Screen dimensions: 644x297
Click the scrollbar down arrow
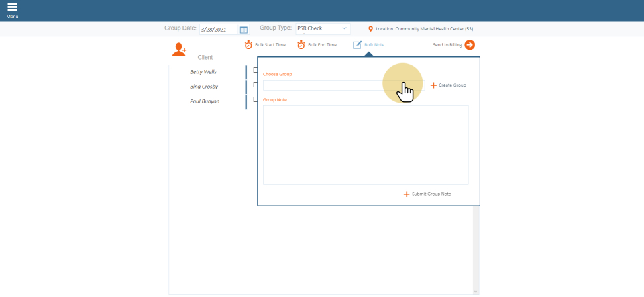point(476,292)
